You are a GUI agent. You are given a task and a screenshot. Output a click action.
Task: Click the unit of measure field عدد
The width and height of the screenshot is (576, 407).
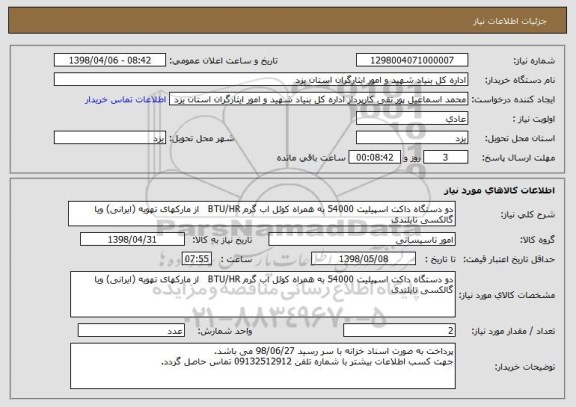(131, 331)
